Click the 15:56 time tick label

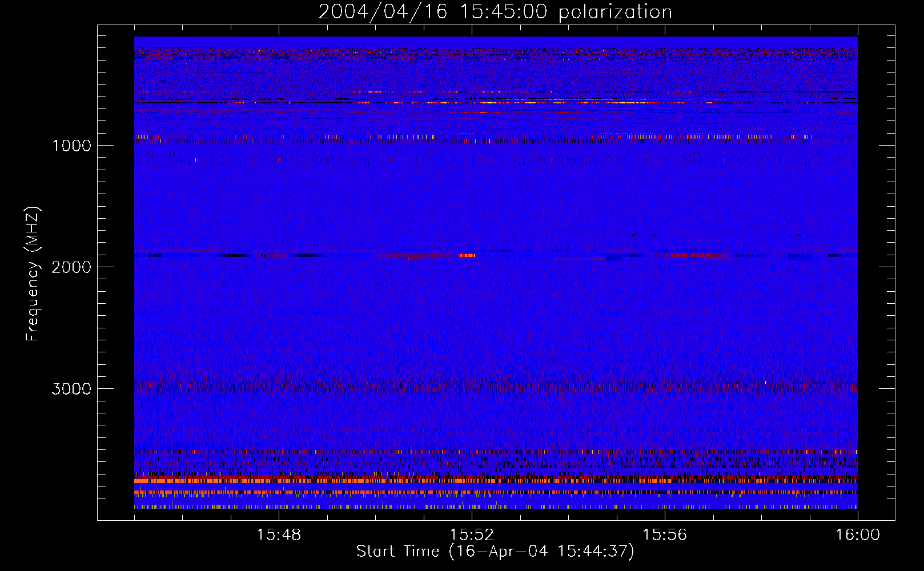(x=665, y=535)
